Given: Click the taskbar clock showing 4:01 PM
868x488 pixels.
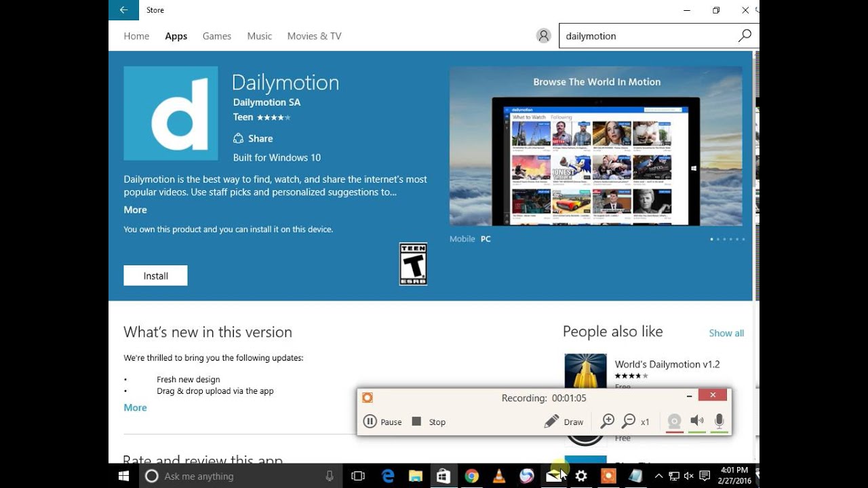Looking at the screenshot, I should (x=734, y=476).
